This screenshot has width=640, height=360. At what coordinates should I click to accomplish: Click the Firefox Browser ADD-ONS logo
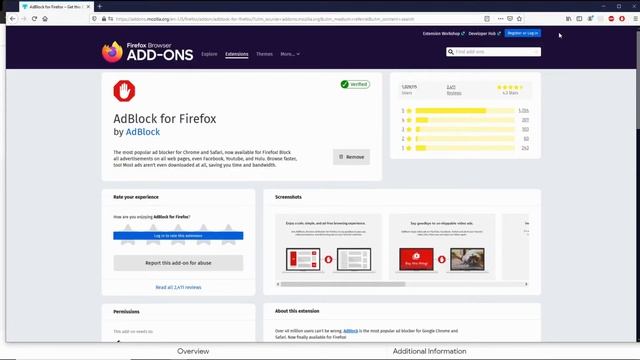tap(147, 52)
